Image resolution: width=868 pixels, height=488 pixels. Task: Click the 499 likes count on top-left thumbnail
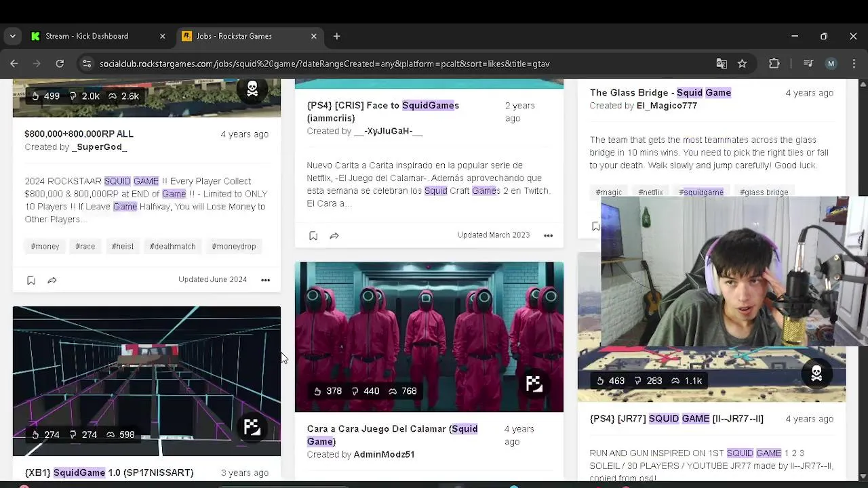coord(45,96)
